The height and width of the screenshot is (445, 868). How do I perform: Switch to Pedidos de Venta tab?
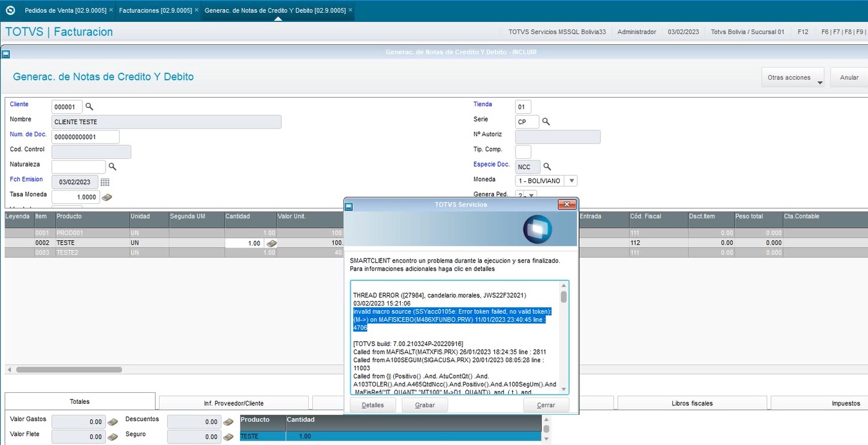click(x=65, y=11)
